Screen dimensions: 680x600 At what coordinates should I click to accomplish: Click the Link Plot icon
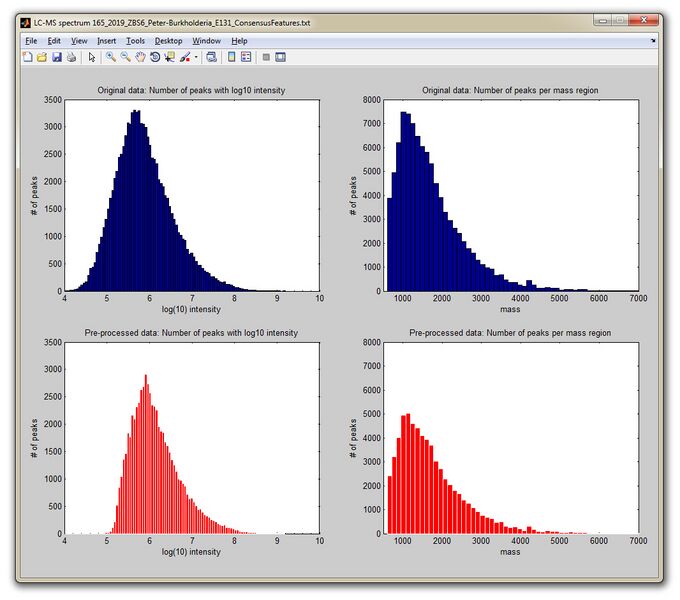[x=211, y=57]
